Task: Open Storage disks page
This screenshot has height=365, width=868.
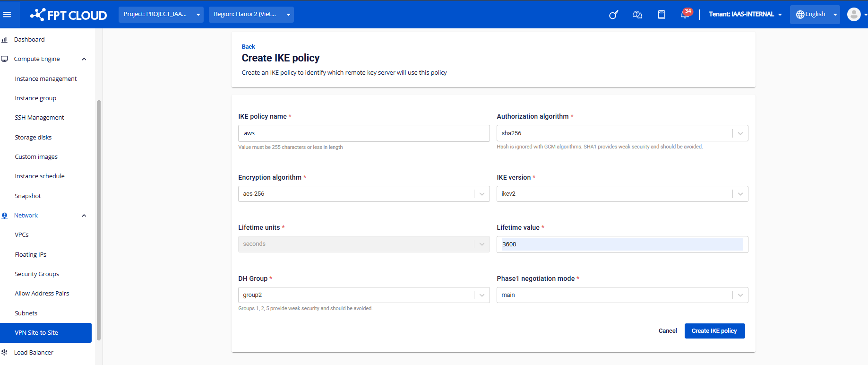Action: [x=33, y=138]
